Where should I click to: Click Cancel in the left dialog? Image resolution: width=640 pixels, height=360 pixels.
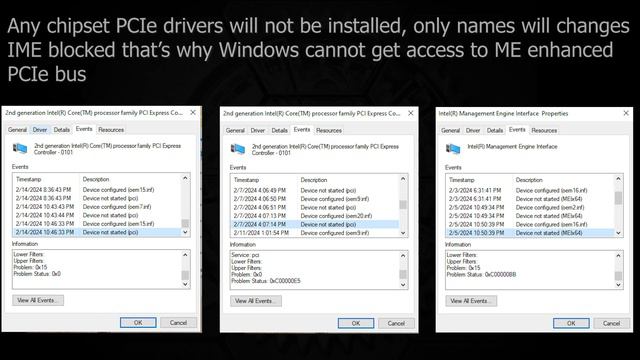178,322
